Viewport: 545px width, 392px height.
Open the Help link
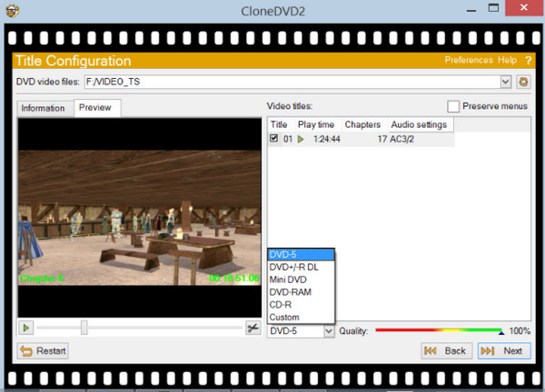[x=507, y=60]
